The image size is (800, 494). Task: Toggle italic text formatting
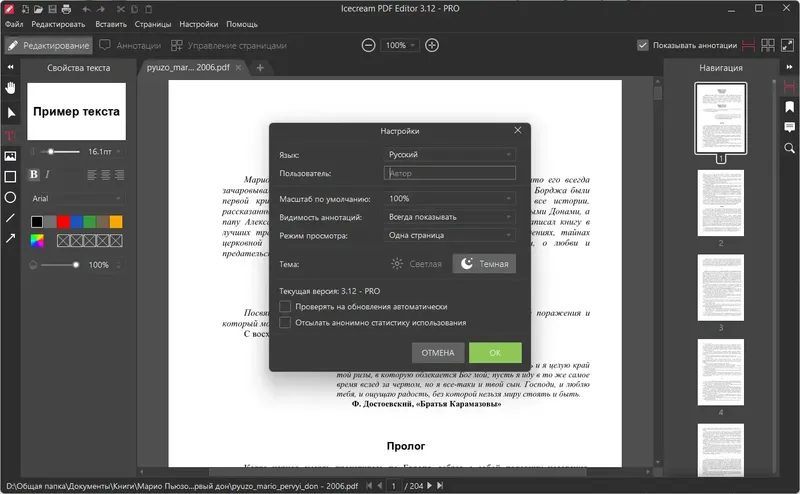coord(47,175)
